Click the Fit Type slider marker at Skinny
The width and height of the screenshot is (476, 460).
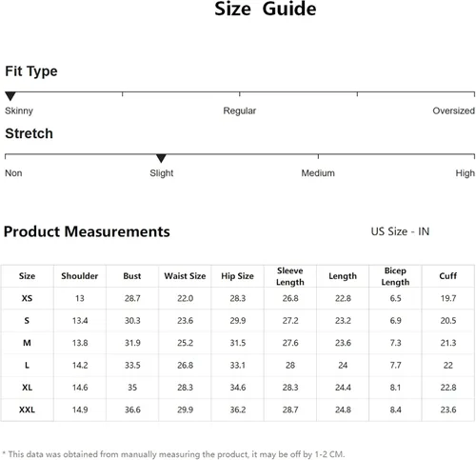(10, 96)
